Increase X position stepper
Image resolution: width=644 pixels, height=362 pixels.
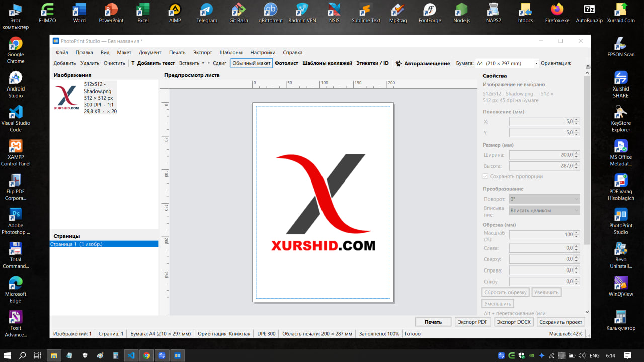(x=577, y=120)
